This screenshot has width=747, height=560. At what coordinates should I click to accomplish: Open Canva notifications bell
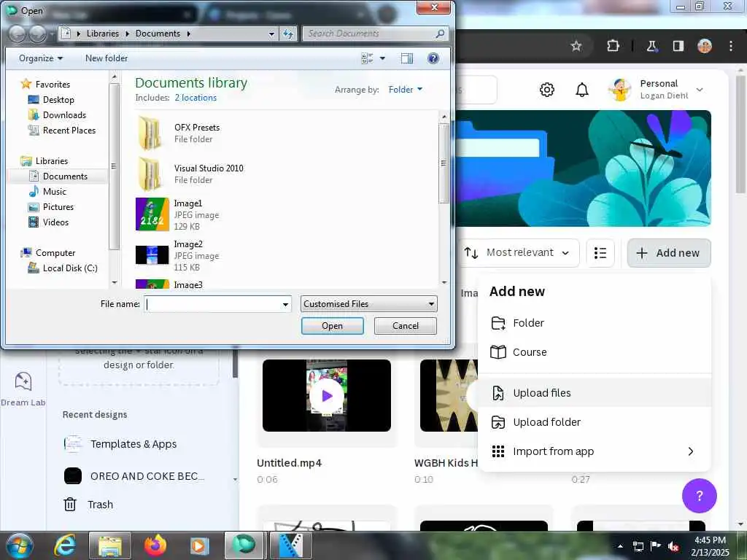pyautogui.click(x=581, y=90)
